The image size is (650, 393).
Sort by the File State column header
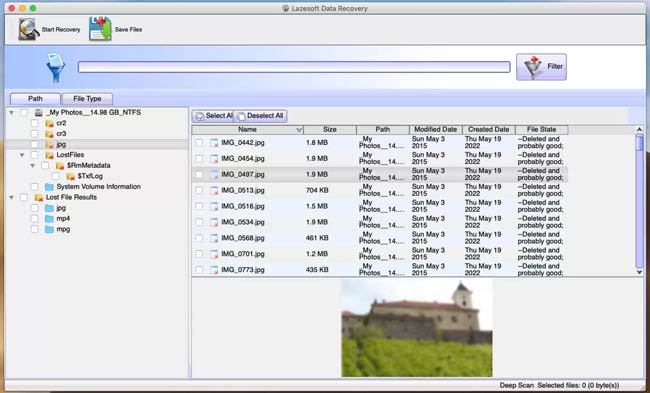541,130
